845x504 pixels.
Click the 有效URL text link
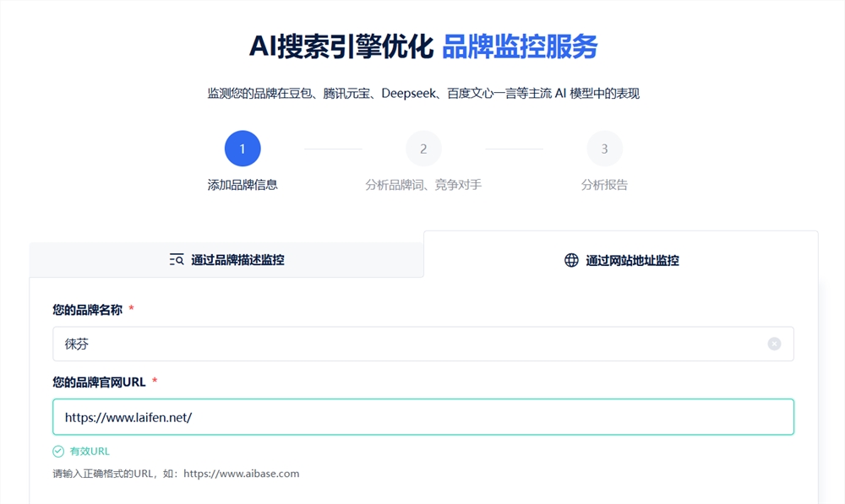pyautogui.click(x=90, y=451)
